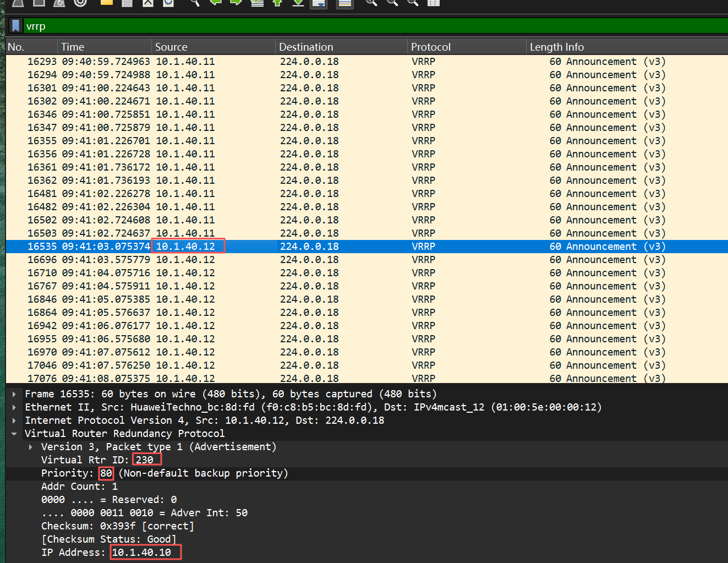Click the VRRP protocol cell of packet 16535
728x563 pixels.
(423, 247)
